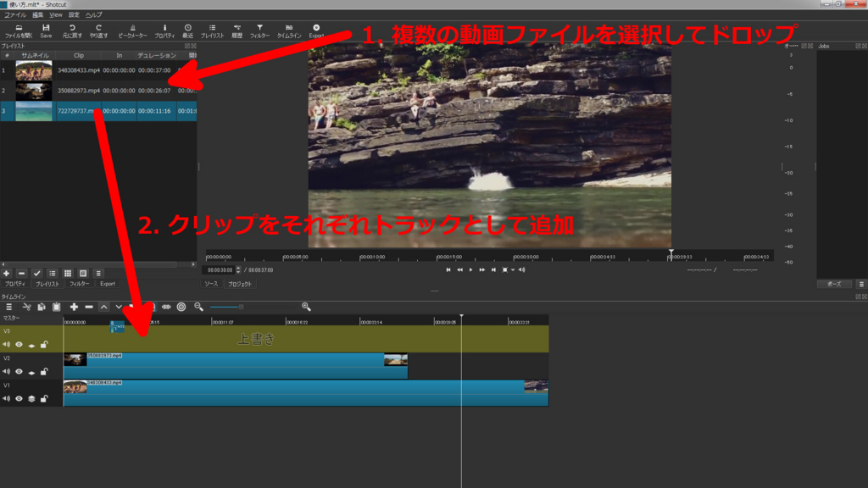Adjust the timeline zoom slider
Image resolution: width=868 pixels, height=488 pixels.
click(x=253, y=307)
